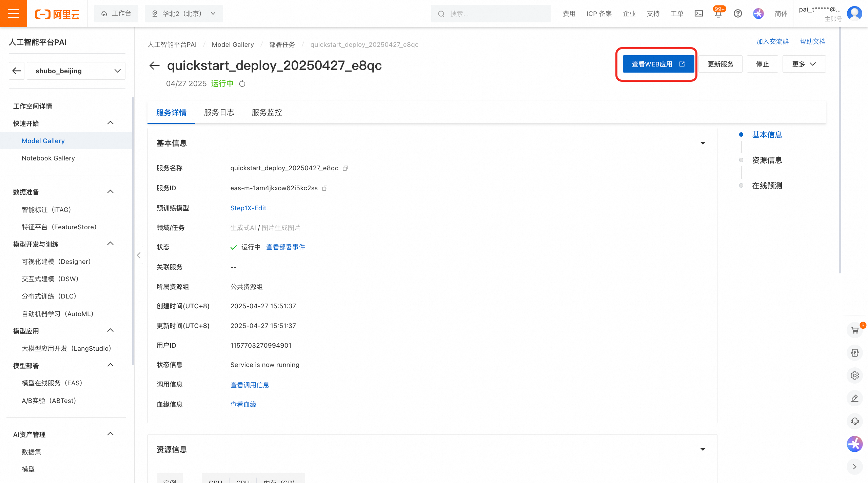868x483 pixels.
Task: Open the 更多 dropdown button
Action: 804,64
